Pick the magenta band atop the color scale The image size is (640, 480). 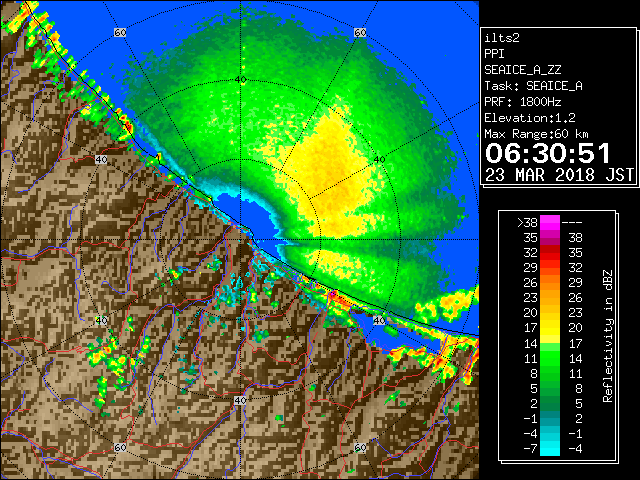[550, 223]
